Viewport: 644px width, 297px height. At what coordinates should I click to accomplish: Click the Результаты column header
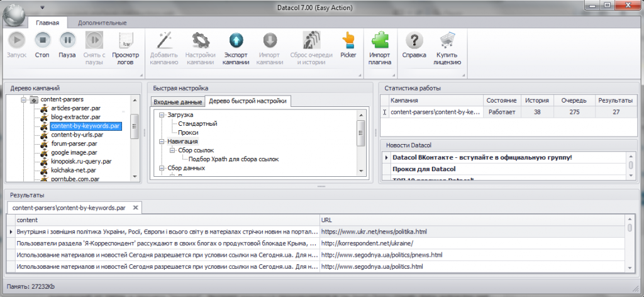click(x=616, y=101)
